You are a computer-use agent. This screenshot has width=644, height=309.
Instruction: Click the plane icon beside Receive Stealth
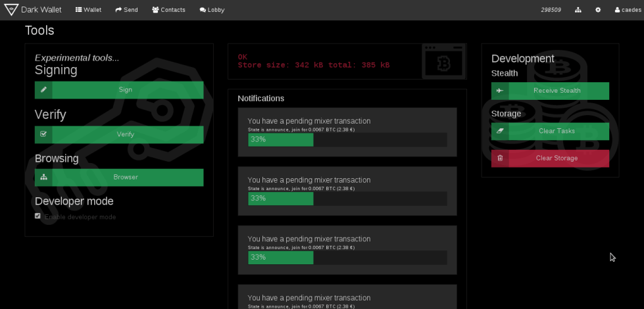[x=500, y=91]
